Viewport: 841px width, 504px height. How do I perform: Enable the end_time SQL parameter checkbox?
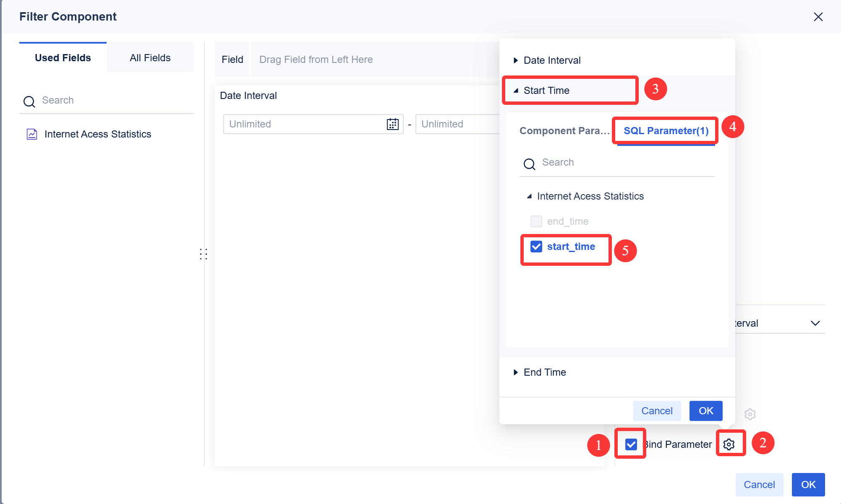pyautogui.click(x=536, y=221)
